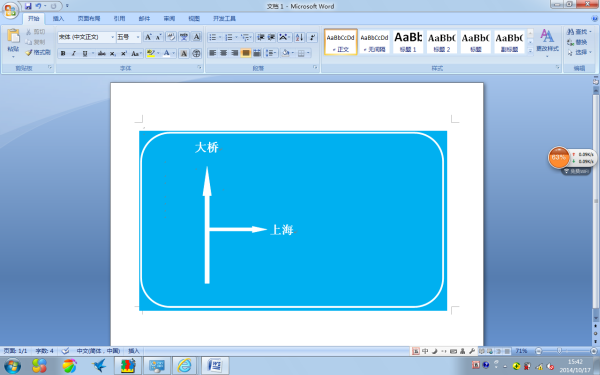Screen dimensions: 600x375
Task: Open the font color dropdown
Action: point(174,54)
